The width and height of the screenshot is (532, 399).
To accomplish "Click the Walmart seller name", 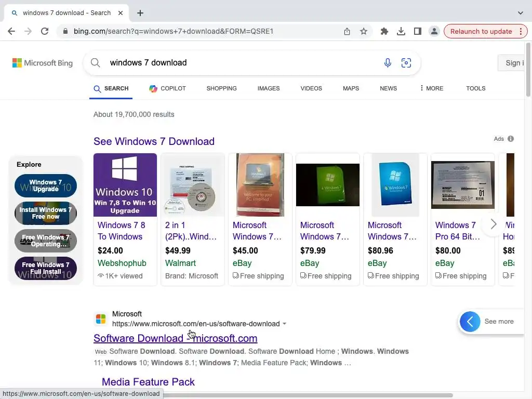I will point(180,263).
